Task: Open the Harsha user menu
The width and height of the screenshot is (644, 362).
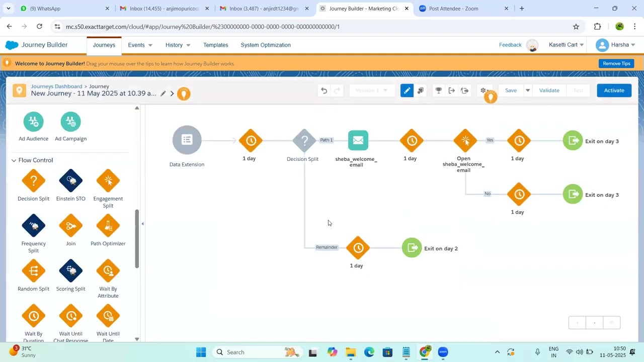Action: coord(615,45)
